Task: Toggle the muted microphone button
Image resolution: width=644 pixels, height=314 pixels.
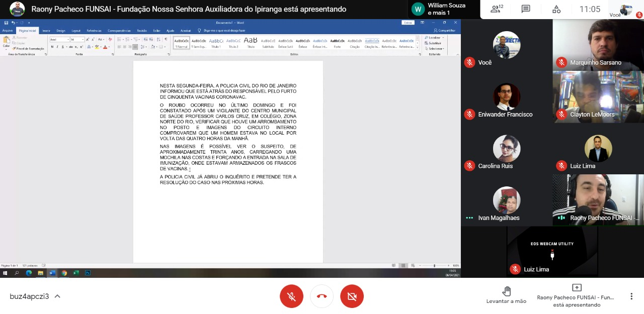Action: click(x=292, y=296)
